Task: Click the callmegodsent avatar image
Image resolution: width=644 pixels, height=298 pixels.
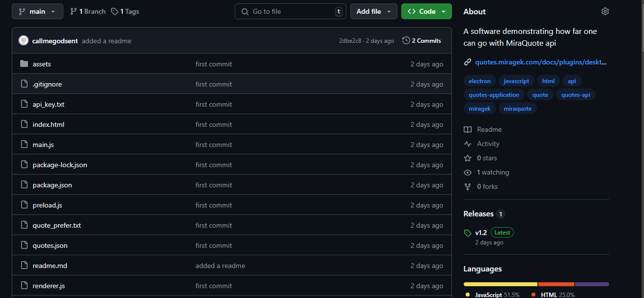Action: click(24, 41)
